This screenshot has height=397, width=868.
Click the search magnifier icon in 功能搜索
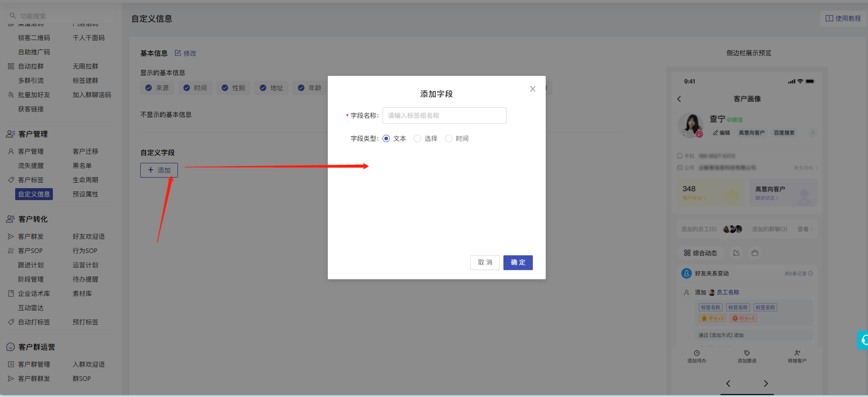13,16
